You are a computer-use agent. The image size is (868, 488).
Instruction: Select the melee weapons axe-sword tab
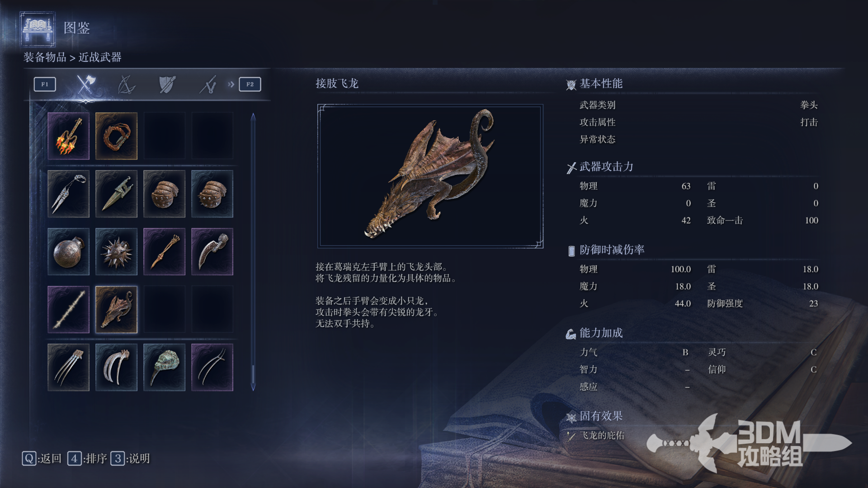(x=85, y=84)
